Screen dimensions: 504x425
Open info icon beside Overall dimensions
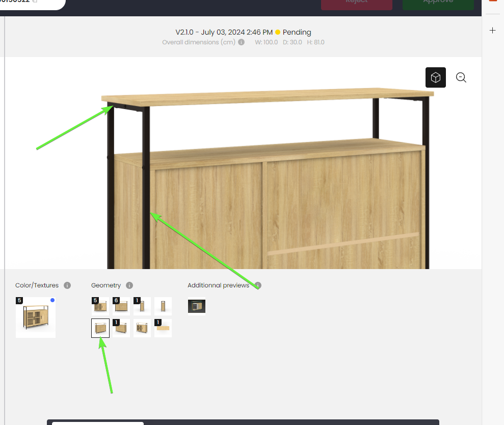tap(242, 42)
